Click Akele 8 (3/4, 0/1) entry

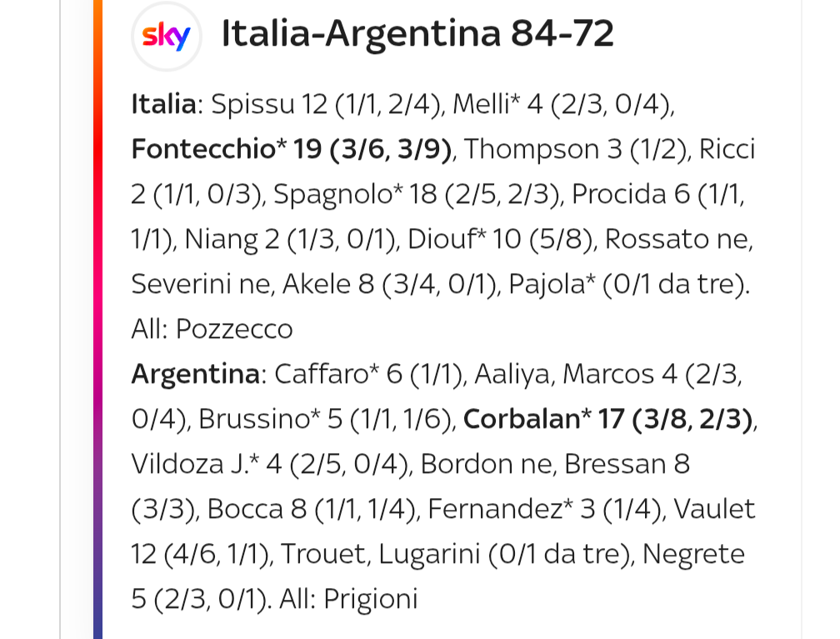click(391, 284)
